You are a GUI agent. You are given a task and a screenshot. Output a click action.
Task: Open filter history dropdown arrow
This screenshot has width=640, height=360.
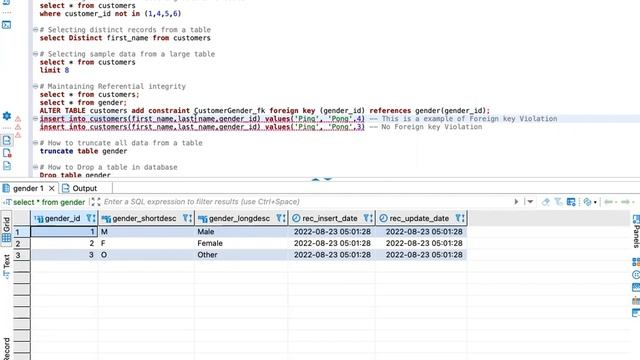pos(530,202)
